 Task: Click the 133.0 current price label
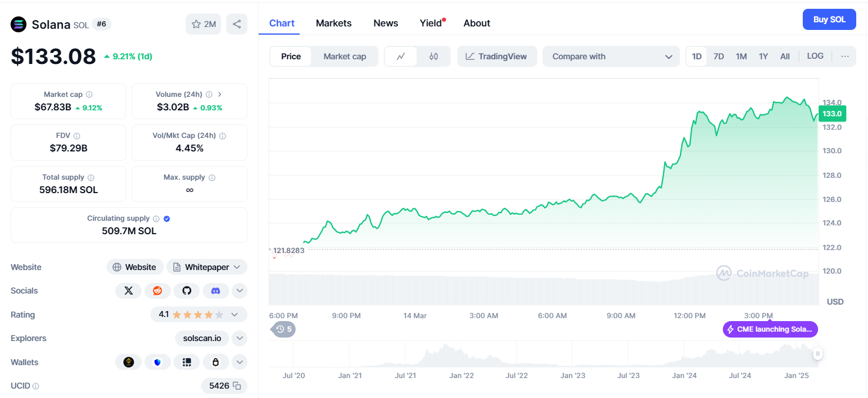pyautogui.click(x=832, y=113)
